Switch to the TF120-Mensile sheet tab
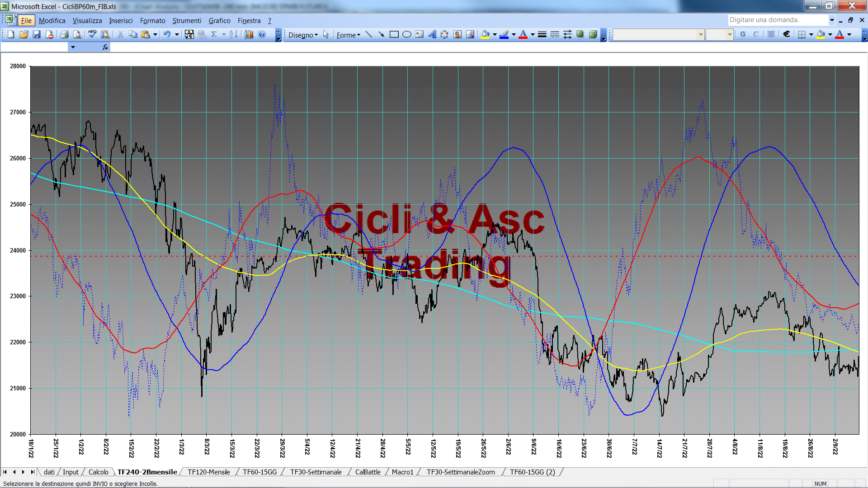The width and height of the screenshot is (868, 488). pyautogui.click(x=209, y=472)
